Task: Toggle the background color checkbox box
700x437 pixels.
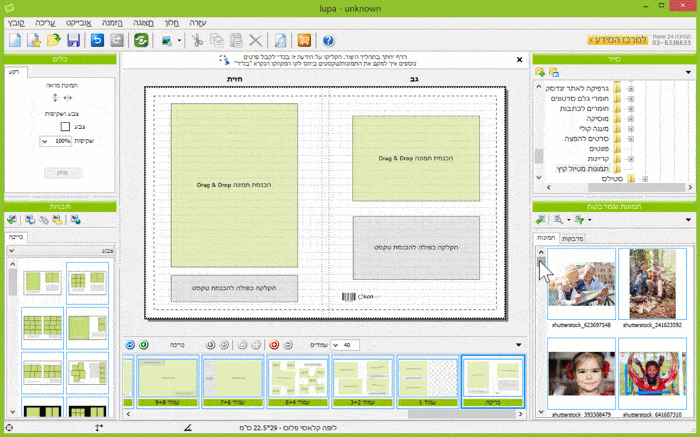Action: point(66,127)
